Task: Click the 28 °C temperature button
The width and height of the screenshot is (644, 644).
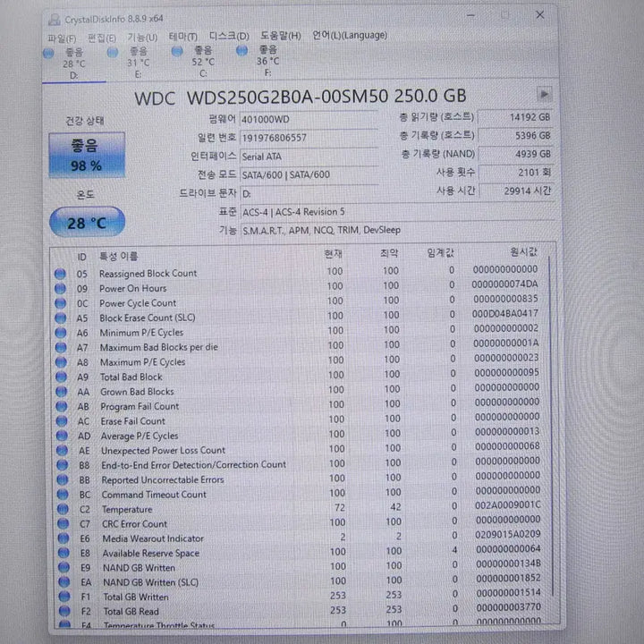Action: pyautogui.click(x=87, y=222)
